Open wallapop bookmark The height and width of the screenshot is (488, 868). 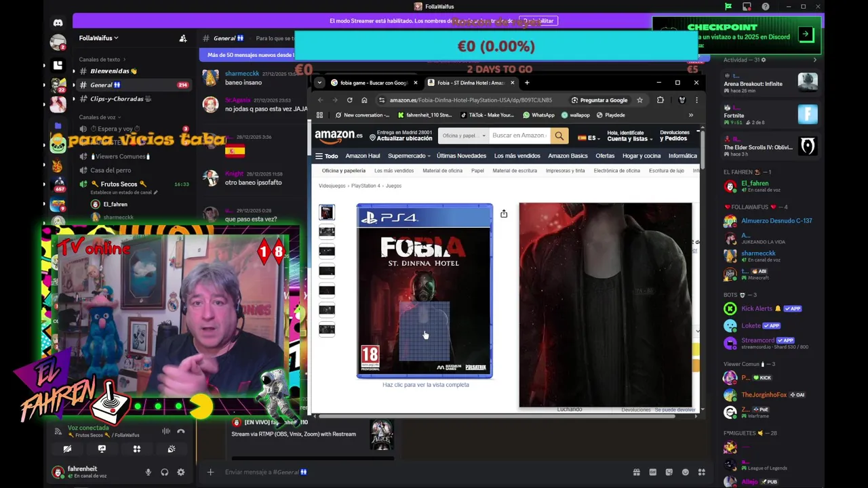pyautogui.click(x=576, y=115)
